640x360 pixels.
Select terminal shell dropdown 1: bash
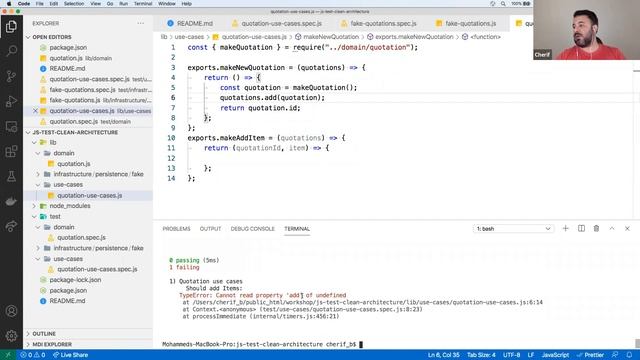point(513,229)
